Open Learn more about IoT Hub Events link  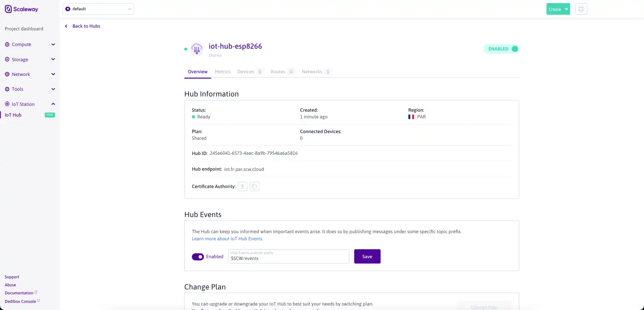(227, 239)
